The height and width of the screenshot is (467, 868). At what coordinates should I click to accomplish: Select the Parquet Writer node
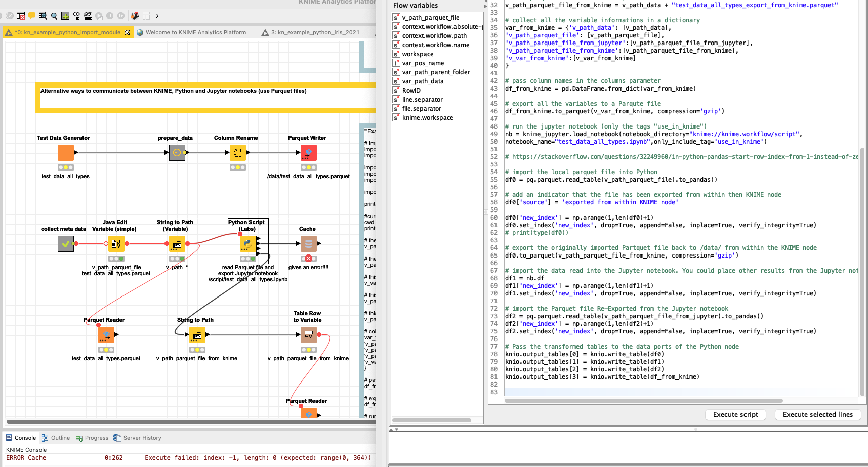click(x=309, y=152)
